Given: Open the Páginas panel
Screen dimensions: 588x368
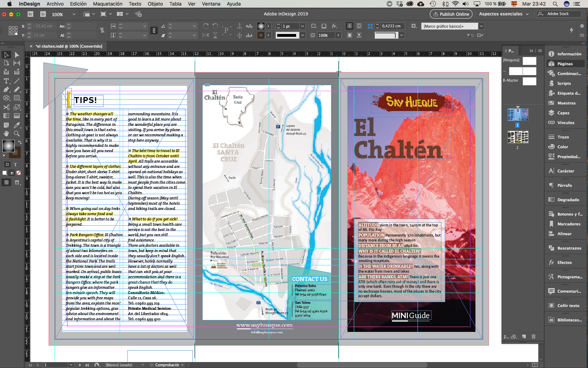Looking at the screenshot, I should (565, 64).
